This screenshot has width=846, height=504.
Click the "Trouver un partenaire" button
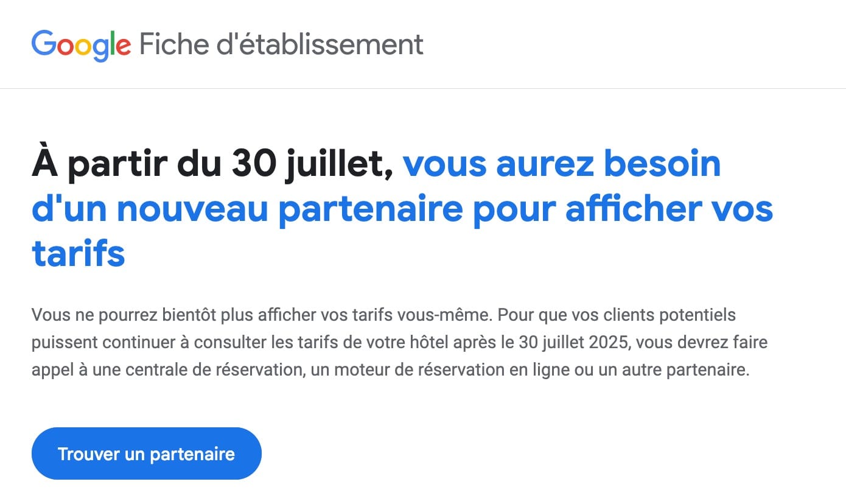click(x=147, y=453)
